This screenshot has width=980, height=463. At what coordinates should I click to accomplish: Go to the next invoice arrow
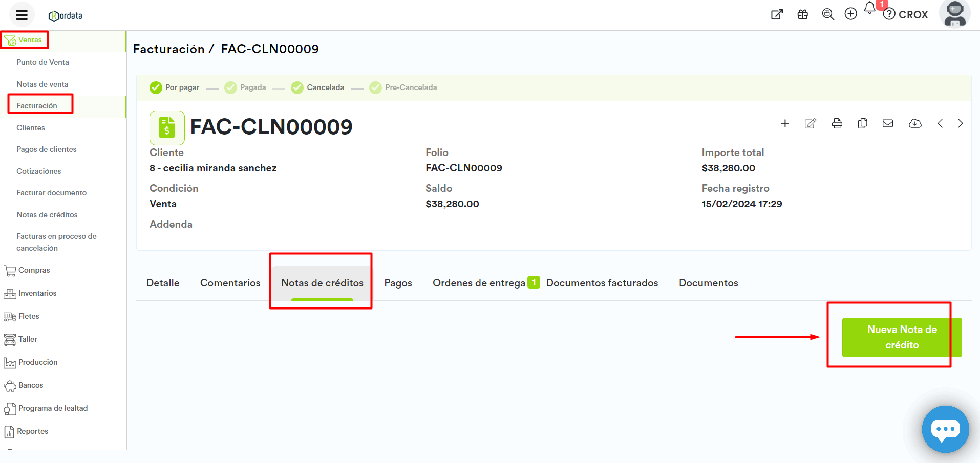(x=960, y=123)
